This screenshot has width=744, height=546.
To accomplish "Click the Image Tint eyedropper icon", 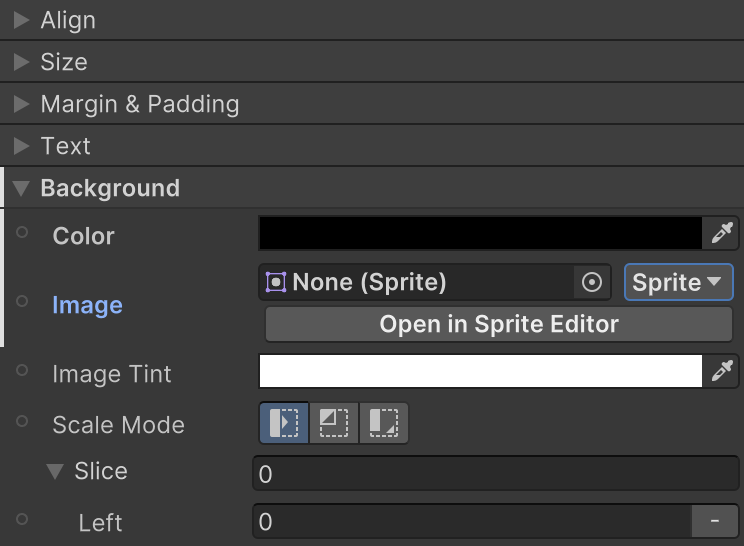I will coord(721,372).
